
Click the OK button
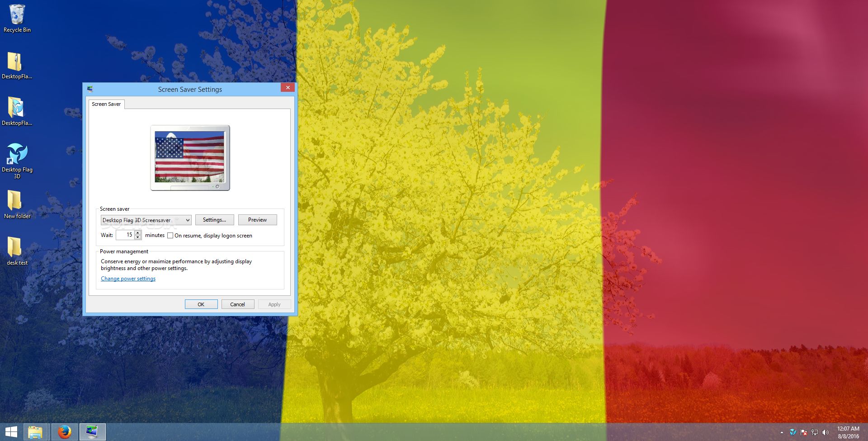click(201, 304)
